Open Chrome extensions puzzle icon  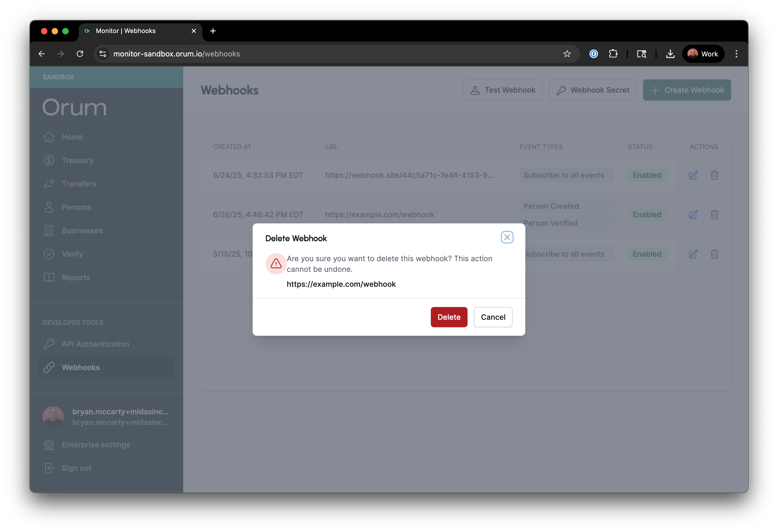click(x=613, y=54)
